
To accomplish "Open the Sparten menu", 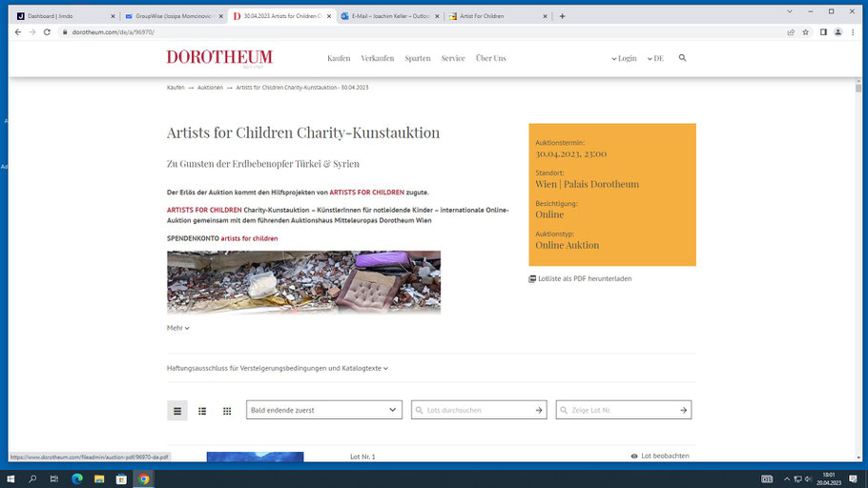I will 418,58.
